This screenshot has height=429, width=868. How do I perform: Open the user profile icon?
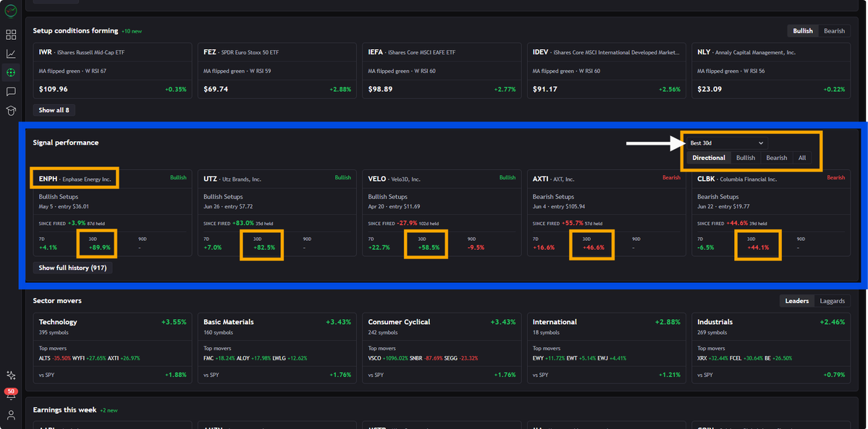(11, 415)
